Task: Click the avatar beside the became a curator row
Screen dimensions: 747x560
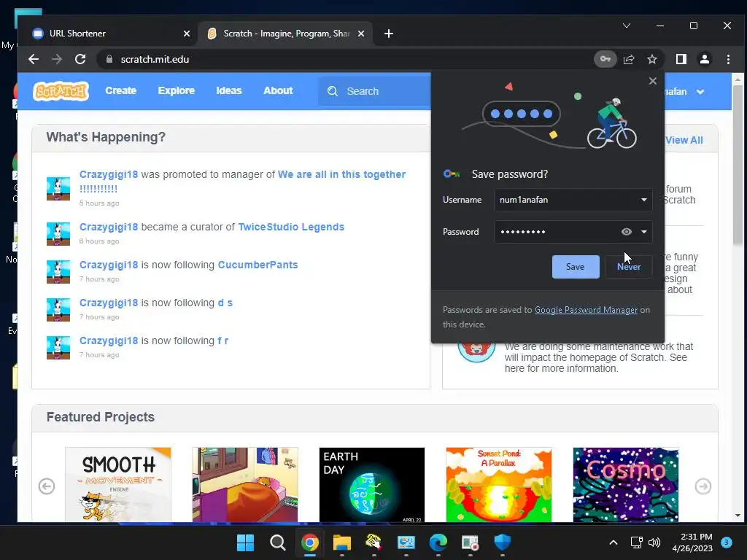Action: click(58, 234)
